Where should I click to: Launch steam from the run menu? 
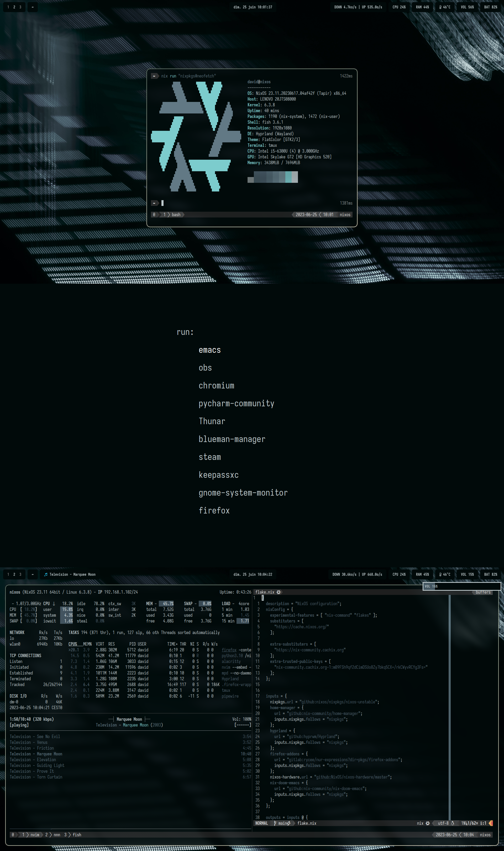point(209,457)
